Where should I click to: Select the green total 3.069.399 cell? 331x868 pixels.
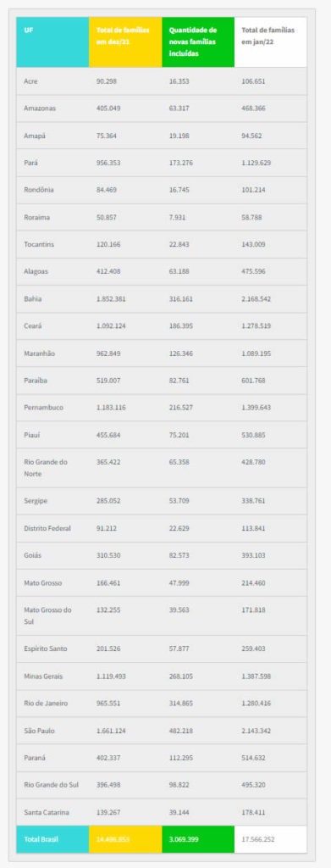coord(198,839)
